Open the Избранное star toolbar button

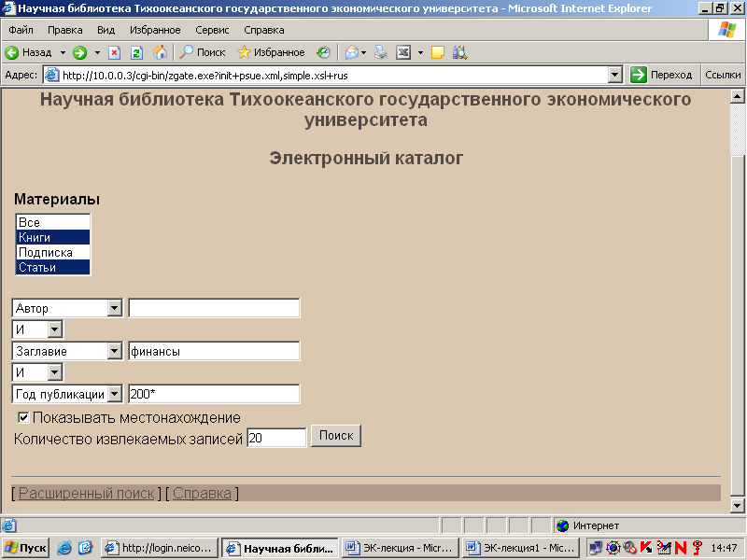tap(271, 52)
